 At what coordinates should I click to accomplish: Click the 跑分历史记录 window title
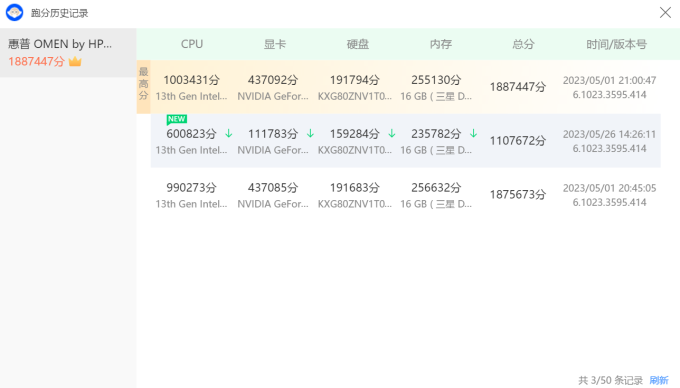[x=59, y=13]
